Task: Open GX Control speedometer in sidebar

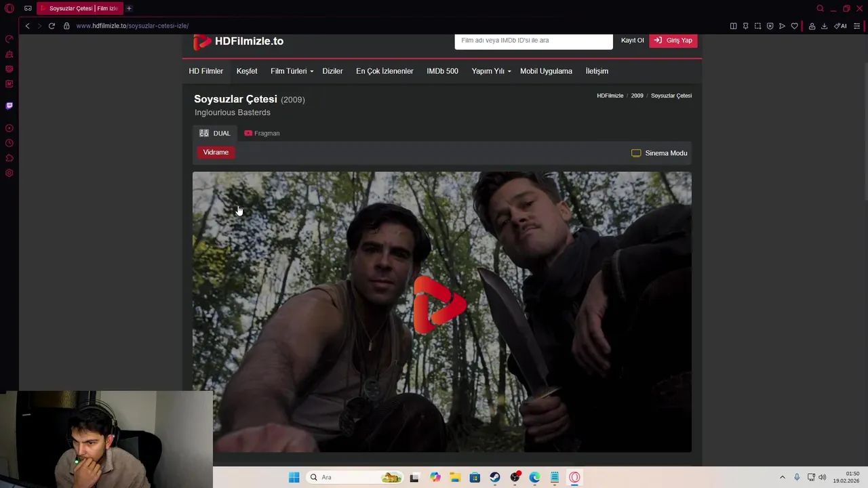Action: tap(9, 39)
